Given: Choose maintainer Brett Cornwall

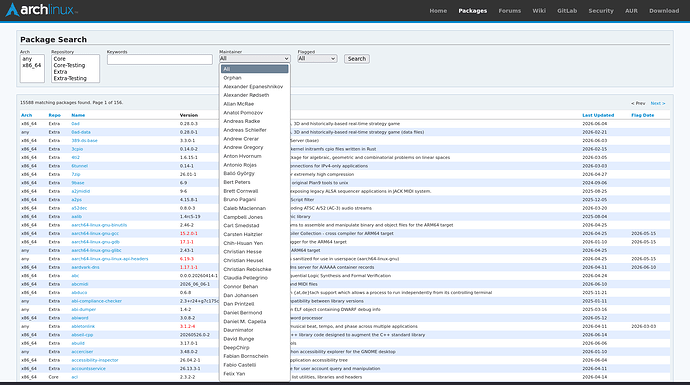Looking at the screenshot, I should tap(254, 191).
